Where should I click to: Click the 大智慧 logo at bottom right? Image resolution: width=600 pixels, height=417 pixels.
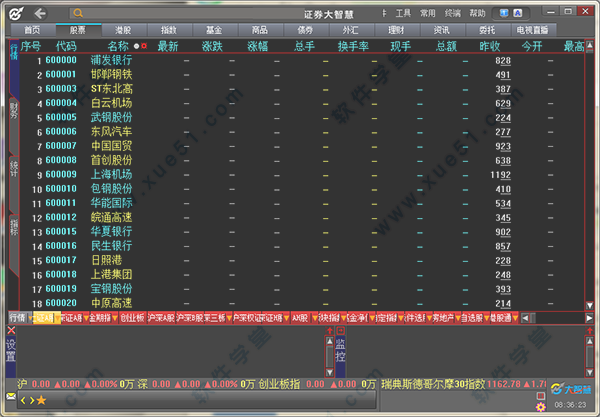point(571,389)
